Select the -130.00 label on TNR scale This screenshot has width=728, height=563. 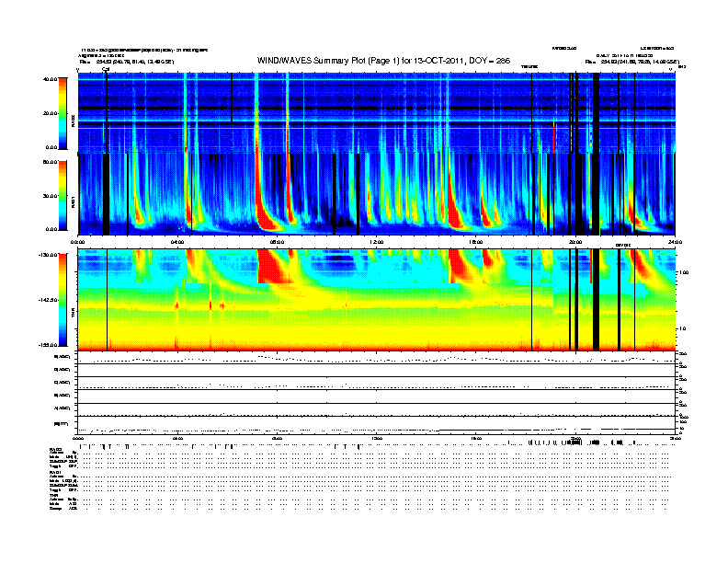(x=49, y=255)
